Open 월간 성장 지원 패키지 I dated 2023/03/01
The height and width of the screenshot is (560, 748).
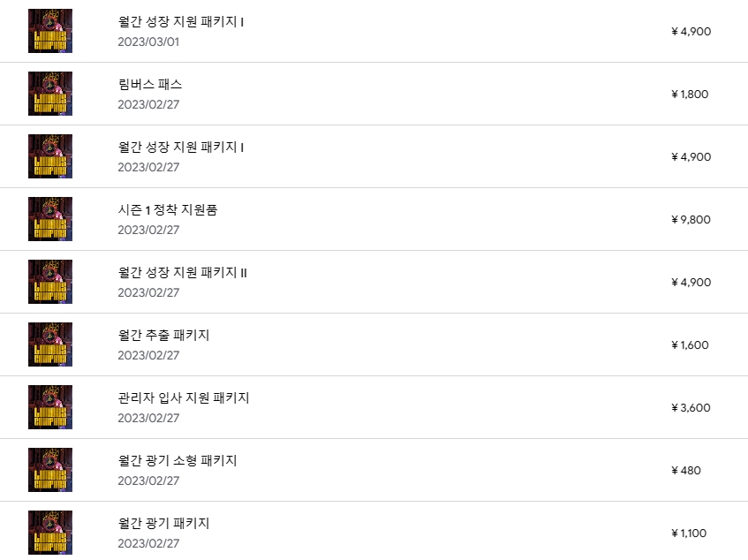point(180,21)
